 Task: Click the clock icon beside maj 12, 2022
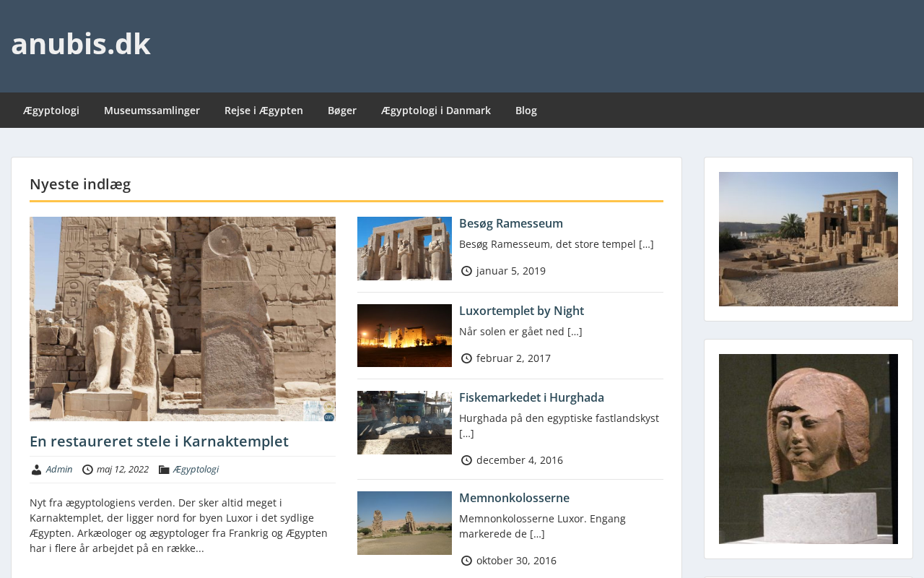pyautogui.click(x=87, y=470)
